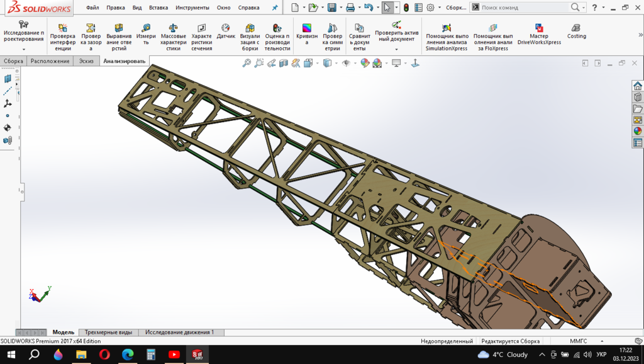Image resolution: width=644 pixels, height=364 pixels.
Task: Click the Zoom to Fit icon
Action: pos(247,63)
